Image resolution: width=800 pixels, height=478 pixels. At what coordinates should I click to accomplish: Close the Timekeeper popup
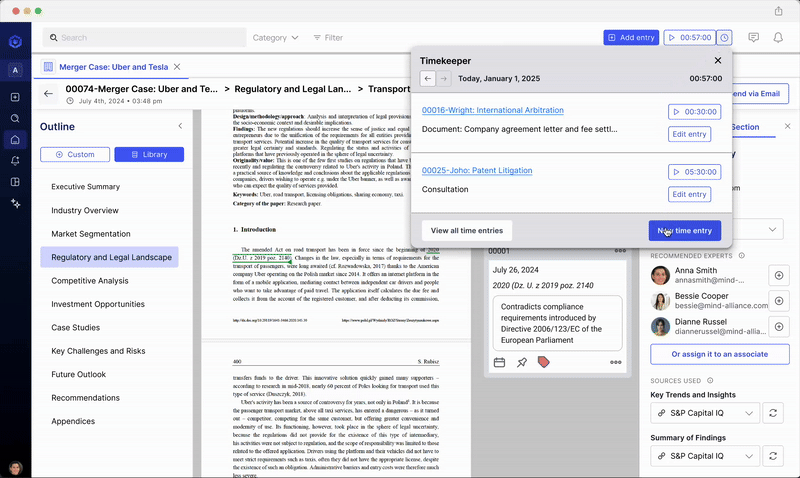[718, 60]
